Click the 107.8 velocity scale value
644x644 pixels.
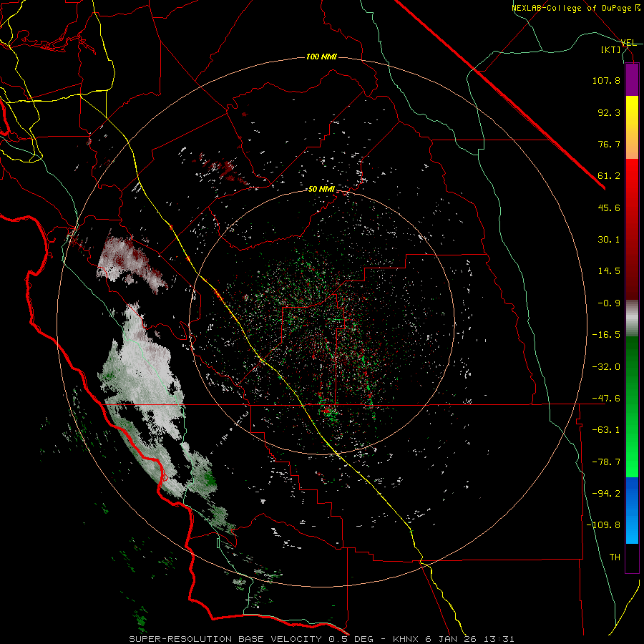click(x=606, y=80)
